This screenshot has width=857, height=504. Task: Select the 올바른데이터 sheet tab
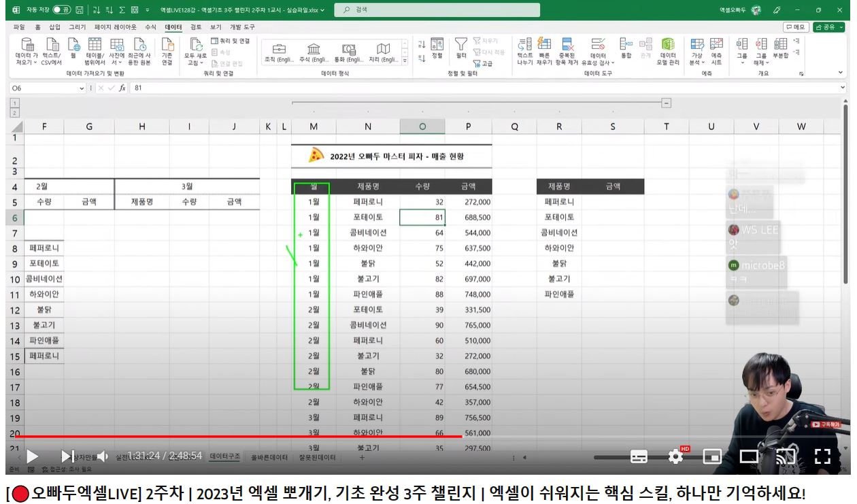tap(269, 458)
